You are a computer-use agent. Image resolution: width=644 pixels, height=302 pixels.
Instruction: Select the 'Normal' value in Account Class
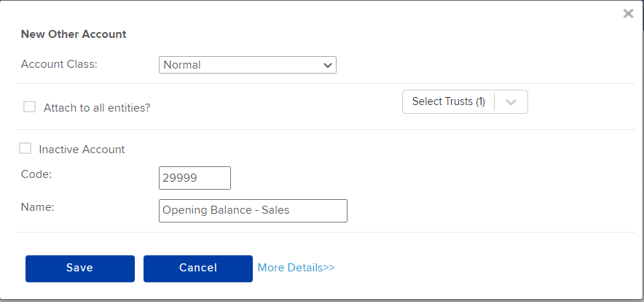pos(182,65)
